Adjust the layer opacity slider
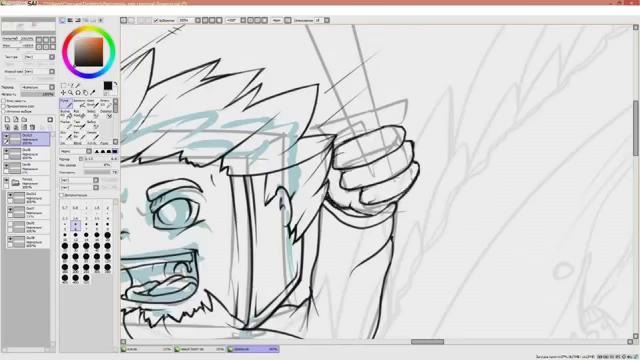This screenshot has width=640, height=360. [37, 94]
